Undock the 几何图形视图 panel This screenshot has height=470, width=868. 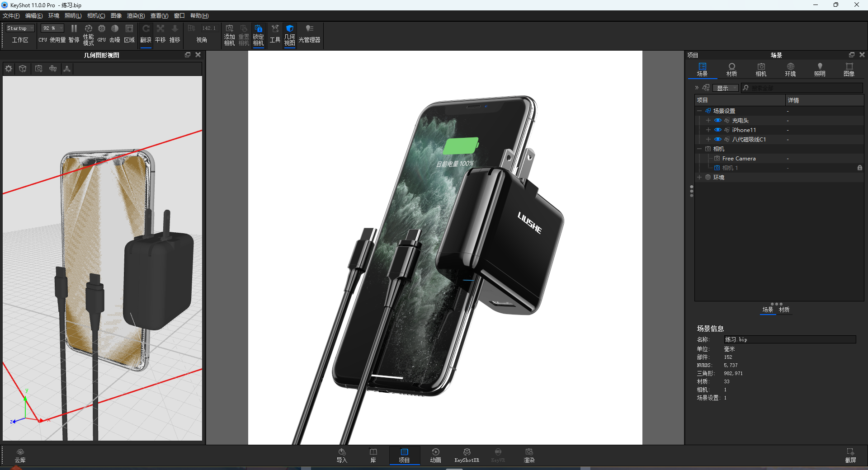[188, 55]
